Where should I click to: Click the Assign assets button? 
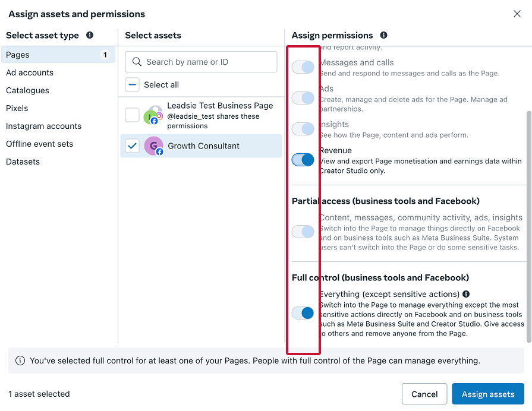pyautogui.click(x=487, y=394)
